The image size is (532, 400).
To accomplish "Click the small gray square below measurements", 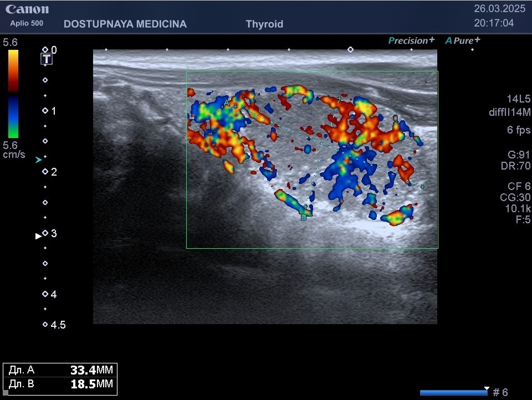I will pyautogui.click(x=6, y=392).
